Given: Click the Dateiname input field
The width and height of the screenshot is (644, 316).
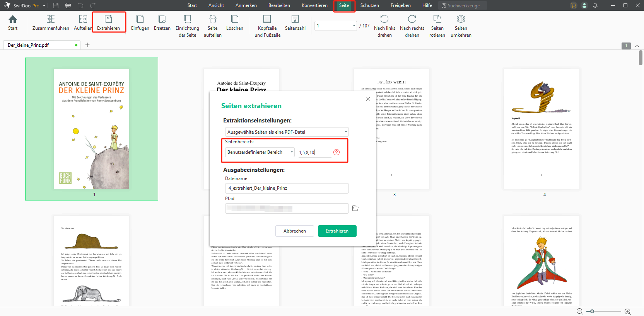Looking at the screenshot, I should point(287,188).
